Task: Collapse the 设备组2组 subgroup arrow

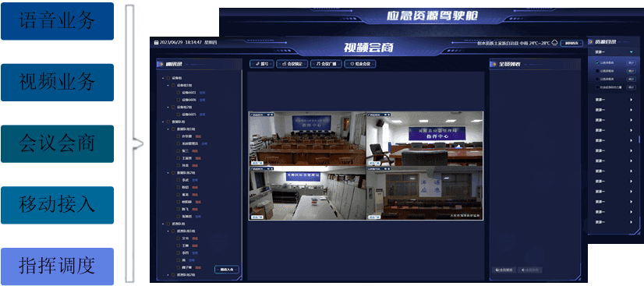Action: click(168, 107)
